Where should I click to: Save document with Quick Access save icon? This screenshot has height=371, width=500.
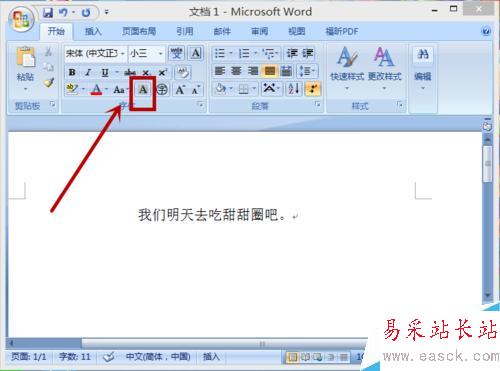(48, 13)
